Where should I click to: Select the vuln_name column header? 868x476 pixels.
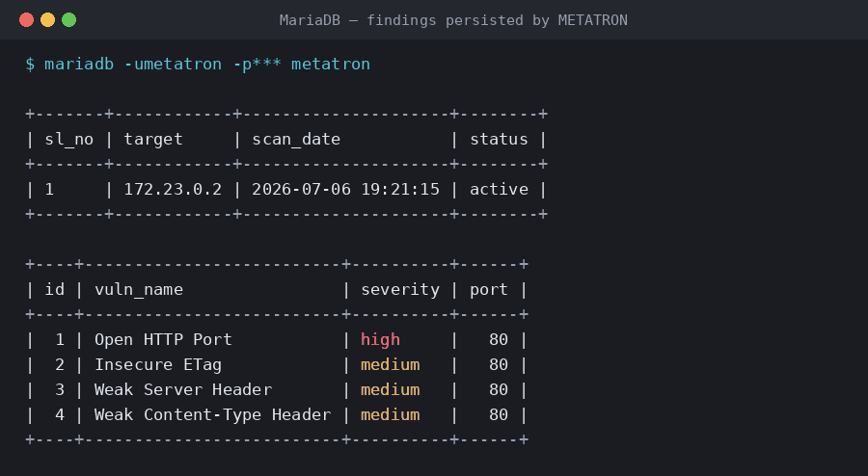(138, 290)
